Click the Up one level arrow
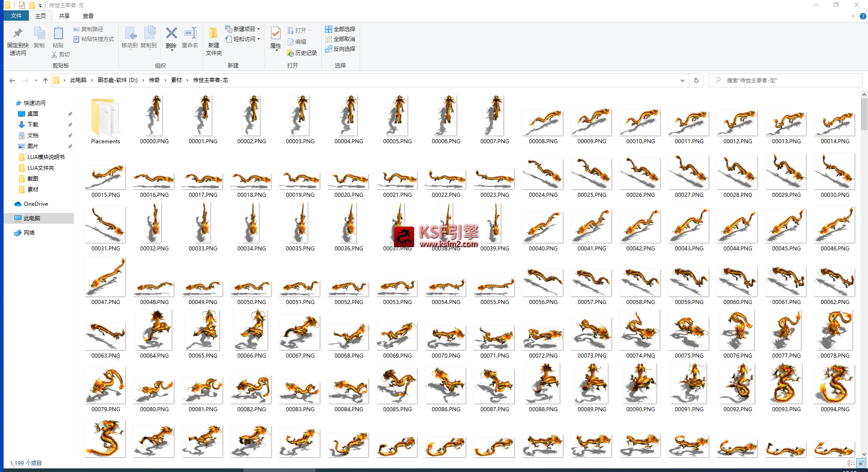The height and width of the screenshot is (472, 868). click(x=45, y=81)
